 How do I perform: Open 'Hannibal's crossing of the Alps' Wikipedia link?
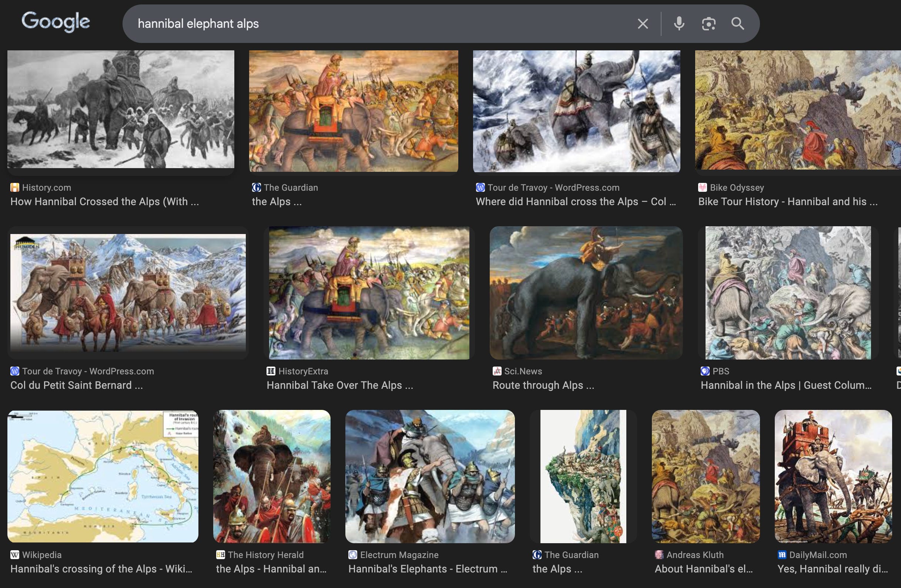(101, 569)
